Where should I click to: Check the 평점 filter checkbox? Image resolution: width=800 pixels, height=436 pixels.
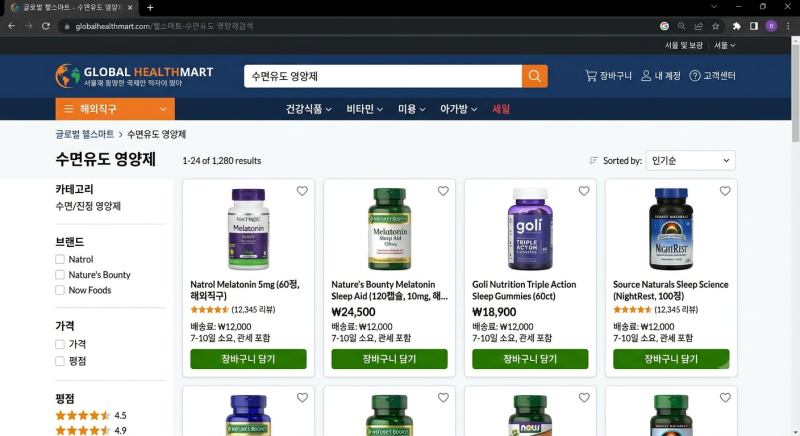pos(60,361)
